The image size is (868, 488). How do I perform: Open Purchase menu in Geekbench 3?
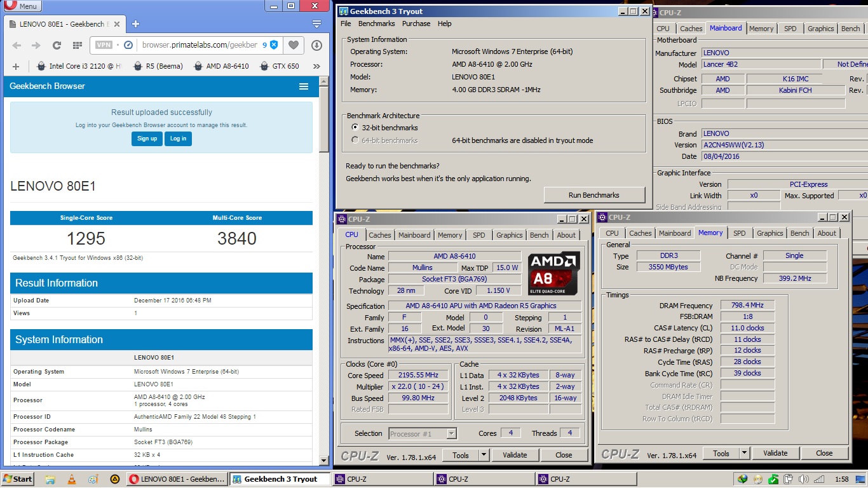click(x=416, y=24)
